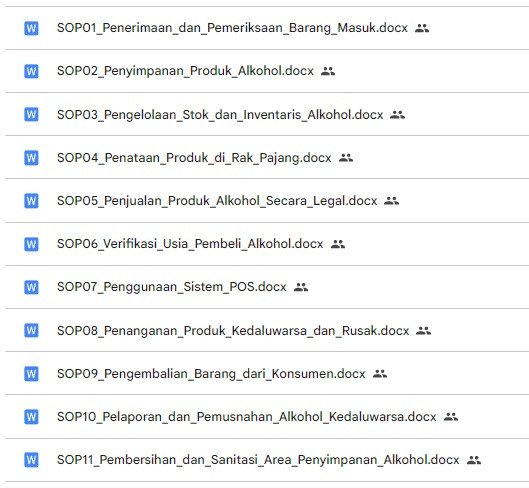
Task: Click the Word icon for SOP08_Penanganan file
Action: (x=31, y=330)
